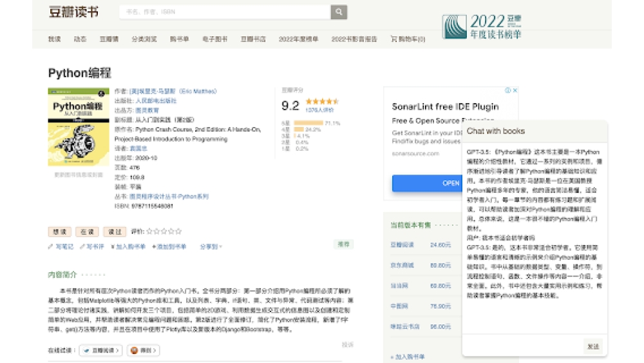Open the 豆瓣书店 nav item
This screenshot has height=363, width=644.
coord(253,39)
